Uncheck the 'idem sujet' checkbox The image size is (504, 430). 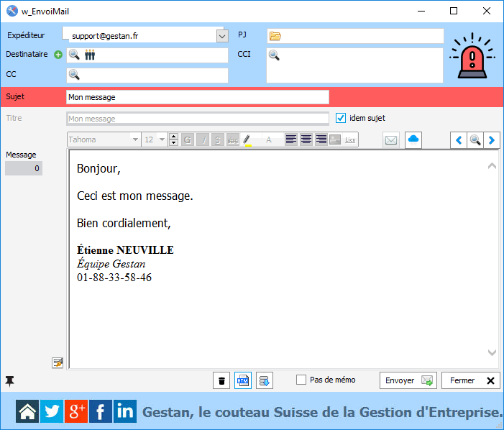(342, 118)
